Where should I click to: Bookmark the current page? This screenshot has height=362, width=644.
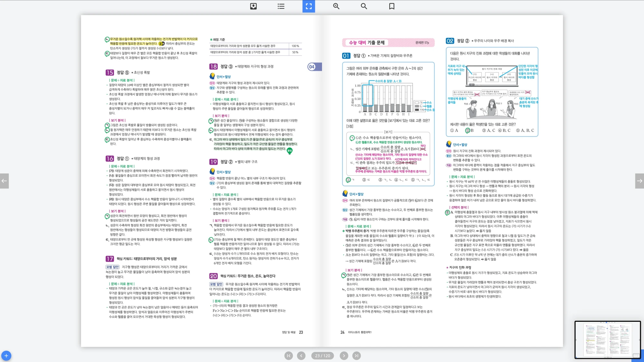click(392, 6)
